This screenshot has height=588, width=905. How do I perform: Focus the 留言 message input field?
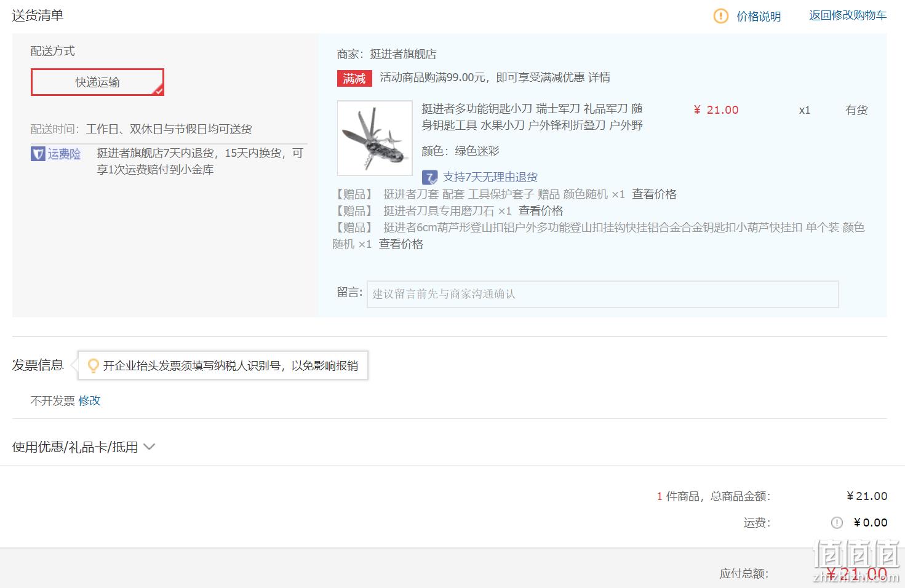(603, 294)
